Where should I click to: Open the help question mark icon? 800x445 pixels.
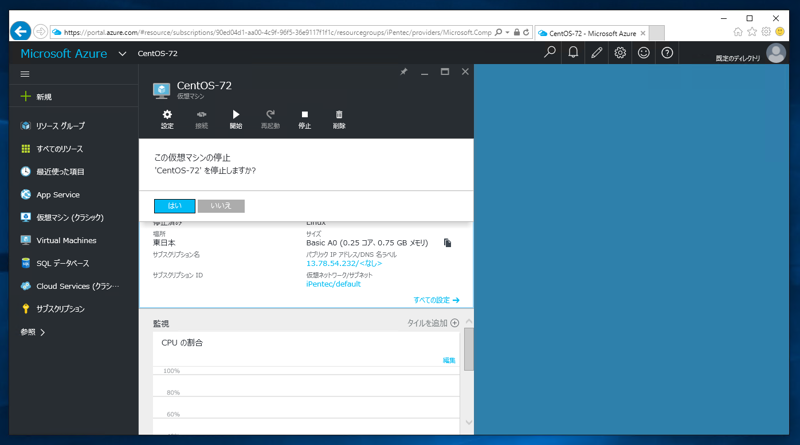point(667,53)
